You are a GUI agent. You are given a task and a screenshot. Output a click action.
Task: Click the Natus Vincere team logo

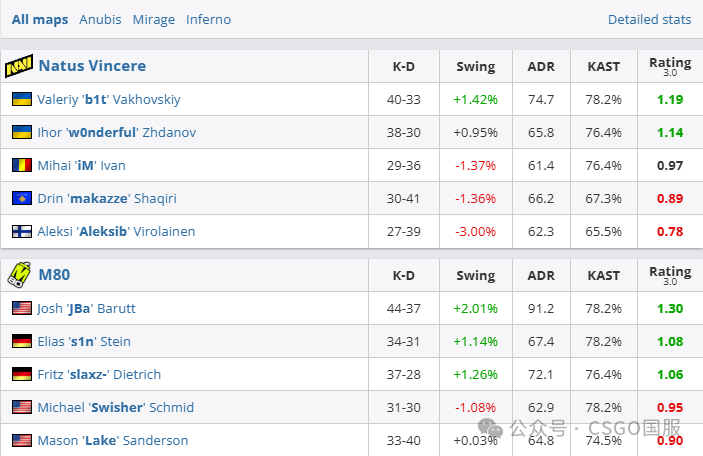pyautogui.click(x=19, y=66)
